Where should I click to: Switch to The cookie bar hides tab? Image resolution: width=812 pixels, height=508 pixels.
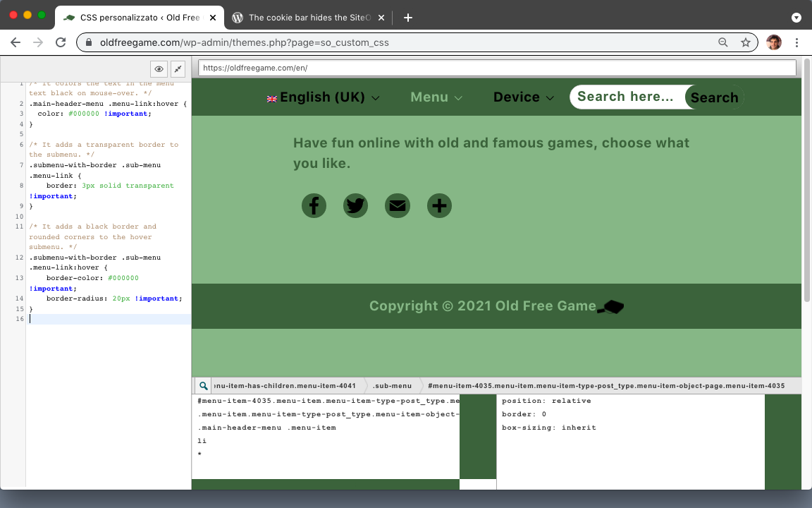(x=309, y=18)
